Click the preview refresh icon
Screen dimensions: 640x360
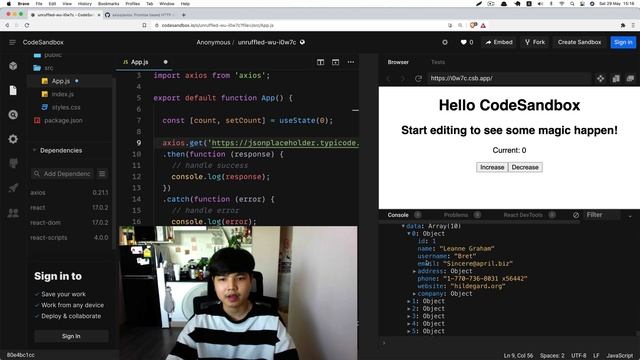coord(418,78)
